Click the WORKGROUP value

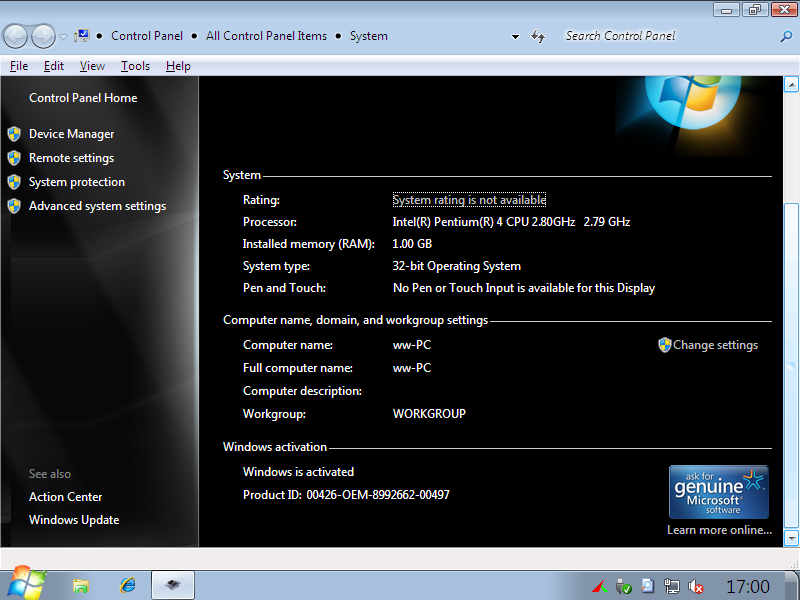click(x=429, y=414)
